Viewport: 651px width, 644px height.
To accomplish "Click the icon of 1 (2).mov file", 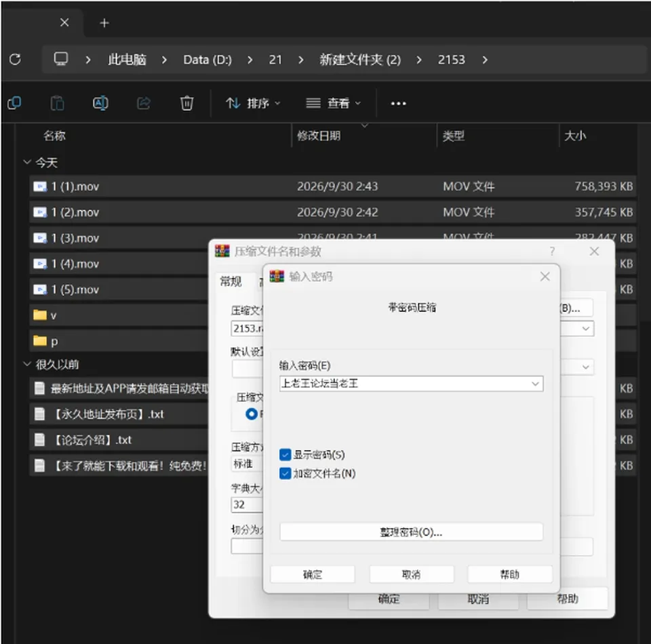I will click(x=40, y=212).
